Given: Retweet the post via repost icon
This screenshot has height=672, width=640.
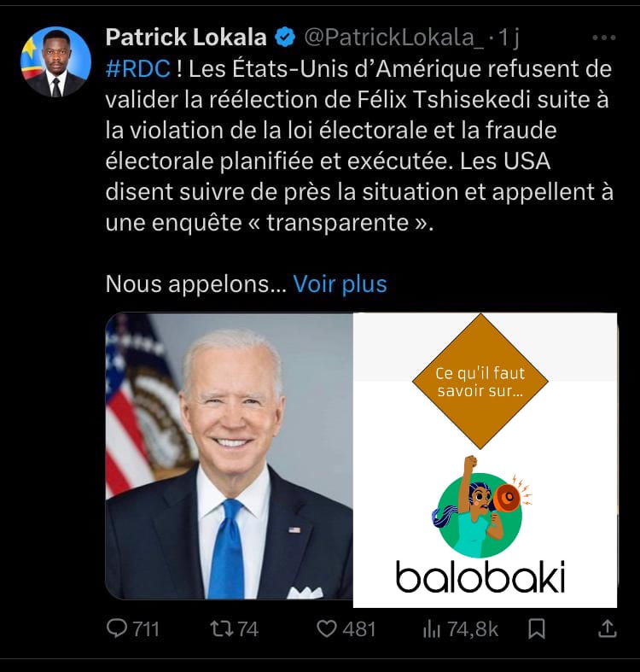Looking at the screenshot, I should 222,628.
